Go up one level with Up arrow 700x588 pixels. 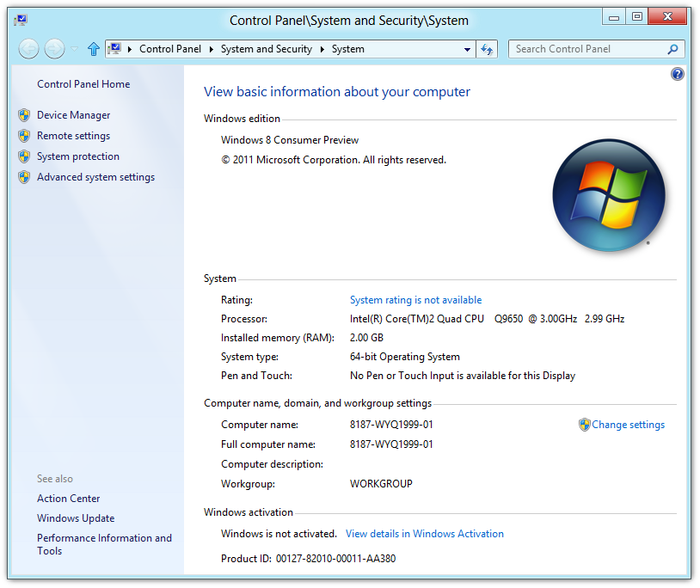coord(94,49)
